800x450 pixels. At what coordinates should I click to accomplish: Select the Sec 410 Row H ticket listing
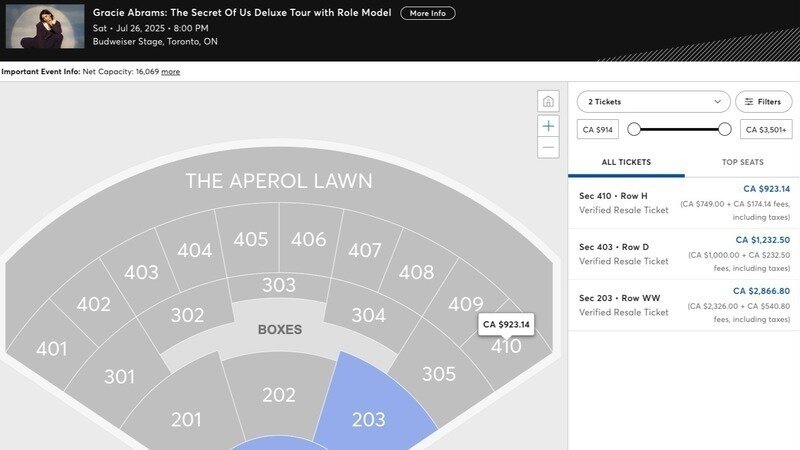[684, 203]
